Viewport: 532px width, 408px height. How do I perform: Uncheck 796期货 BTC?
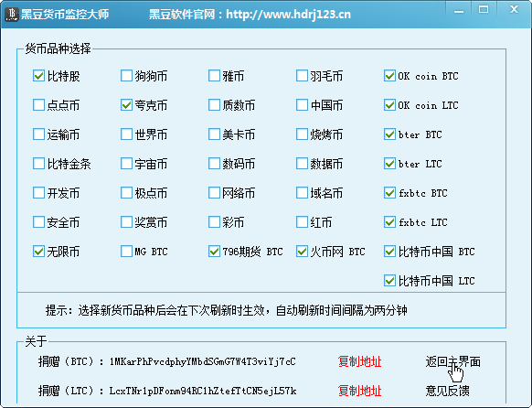coord(214,252)
